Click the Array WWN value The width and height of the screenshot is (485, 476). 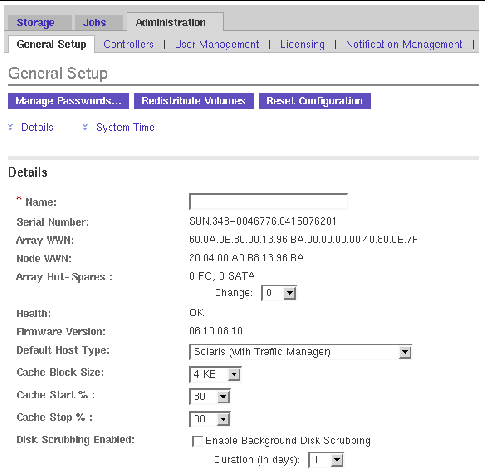click(x=303, y=239)
